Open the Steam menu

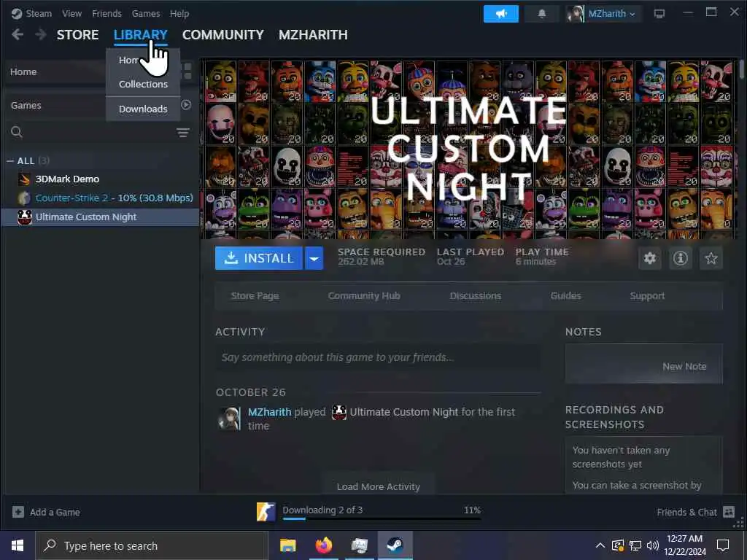coord(39,13)
